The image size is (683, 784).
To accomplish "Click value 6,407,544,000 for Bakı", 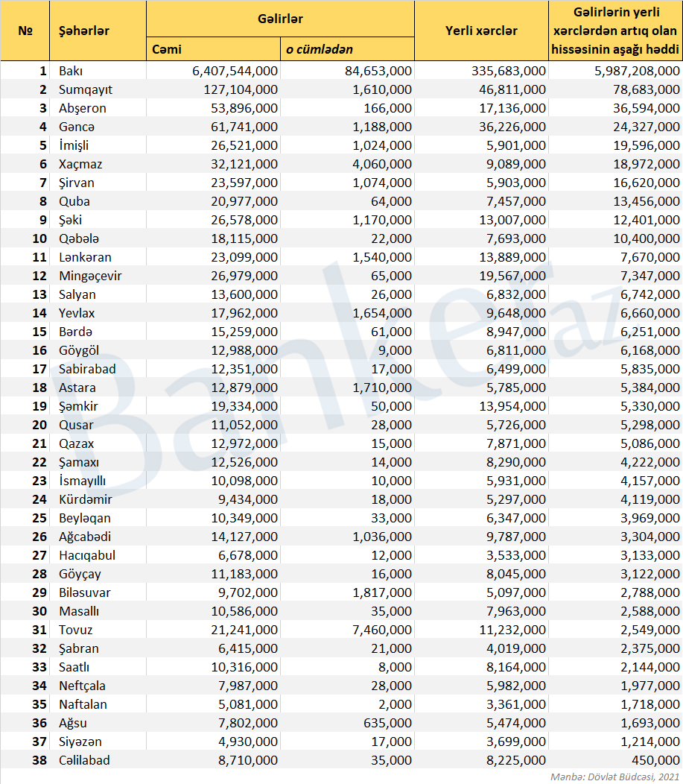I will 235,71.
